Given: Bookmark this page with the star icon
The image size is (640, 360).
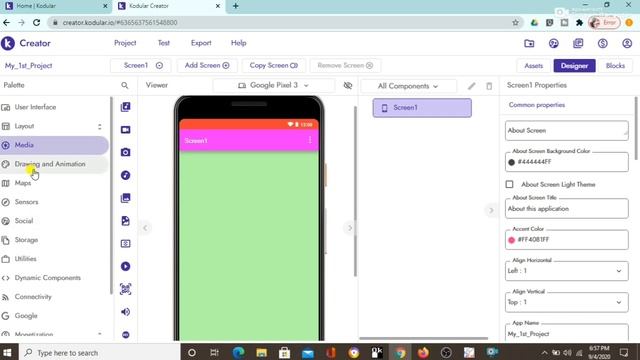Looking at the screenshot, I should [x=516, y=22].
